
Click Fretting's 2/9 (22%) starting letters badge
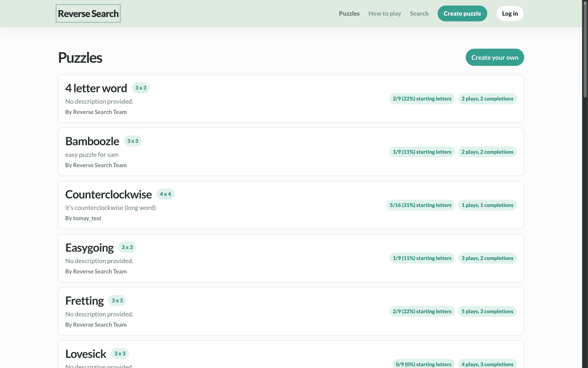422,312
